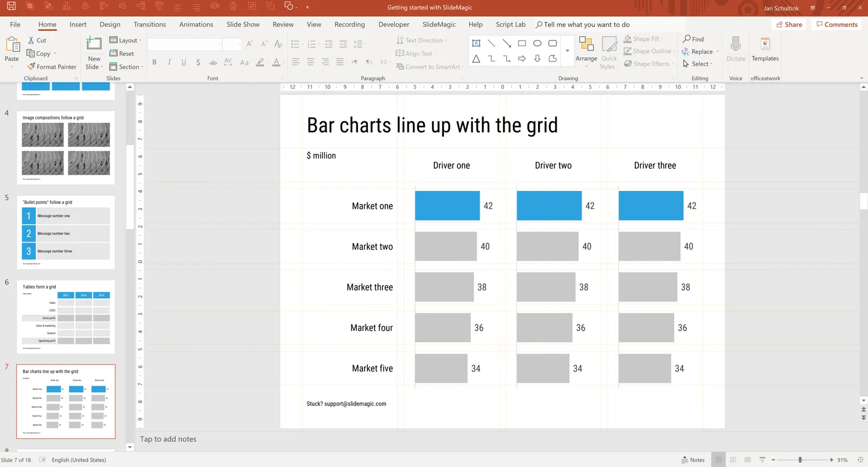Select the Format Painter tool
Viewport: 868px width, 467px height.
click(x=52, y=67)
